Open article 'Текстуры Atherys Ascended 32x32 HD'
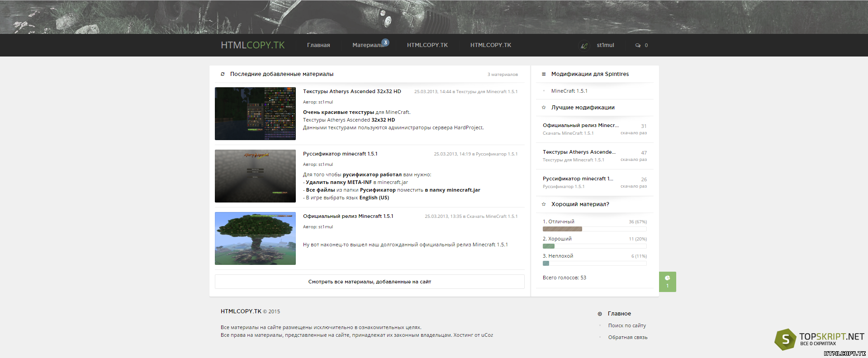Screen dimensions: 868x358 [x=352, y=91]
